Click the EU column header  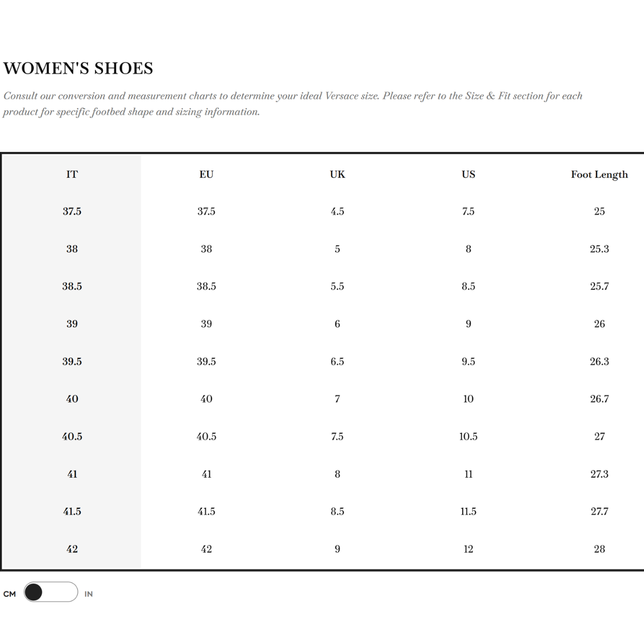(x=207, y=174)
